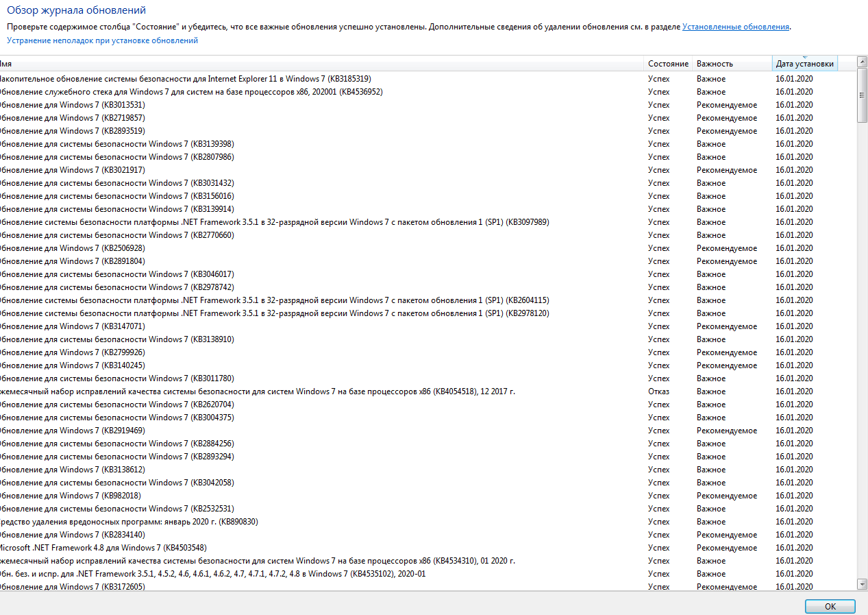Select the servicing stack update KB4536952 row
Screen dimensions: 868x615
click(x=428, y=92)
